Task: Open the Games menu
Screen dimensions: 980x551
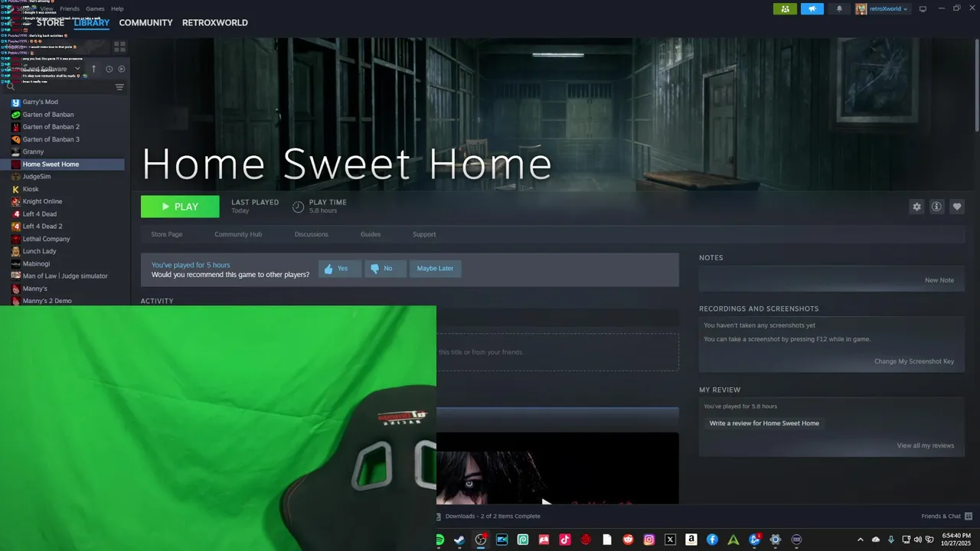Action: pyautogui.click(x=95, y=8)
